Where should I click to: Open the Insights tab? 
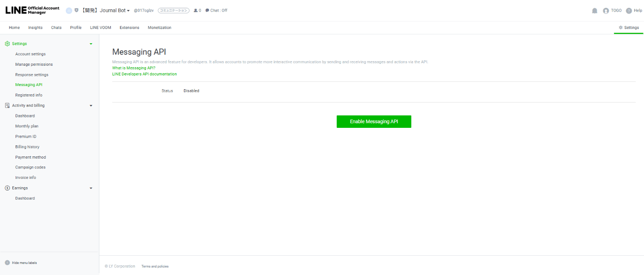tap(35, 28)
